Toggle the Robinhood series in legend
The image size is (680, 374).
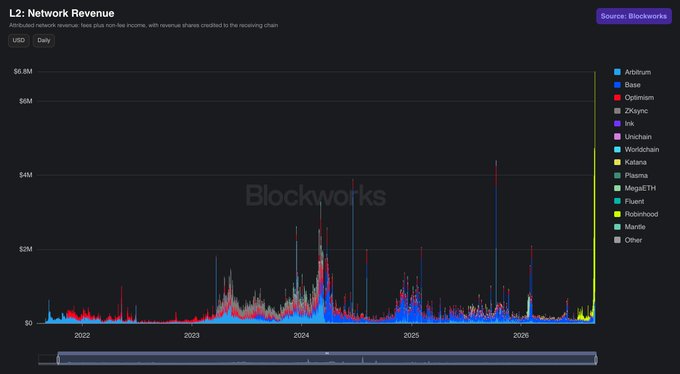[636, 214]
